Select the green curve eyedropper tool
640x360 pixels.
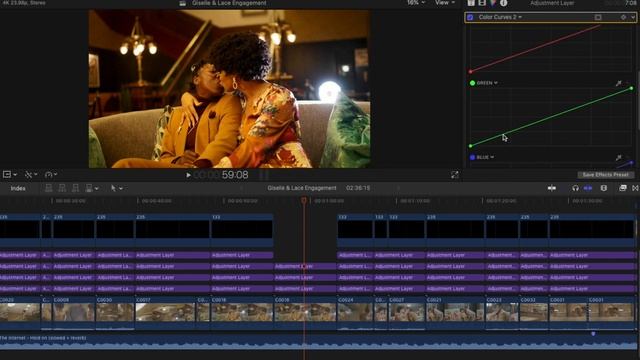(x=619, y=83)
